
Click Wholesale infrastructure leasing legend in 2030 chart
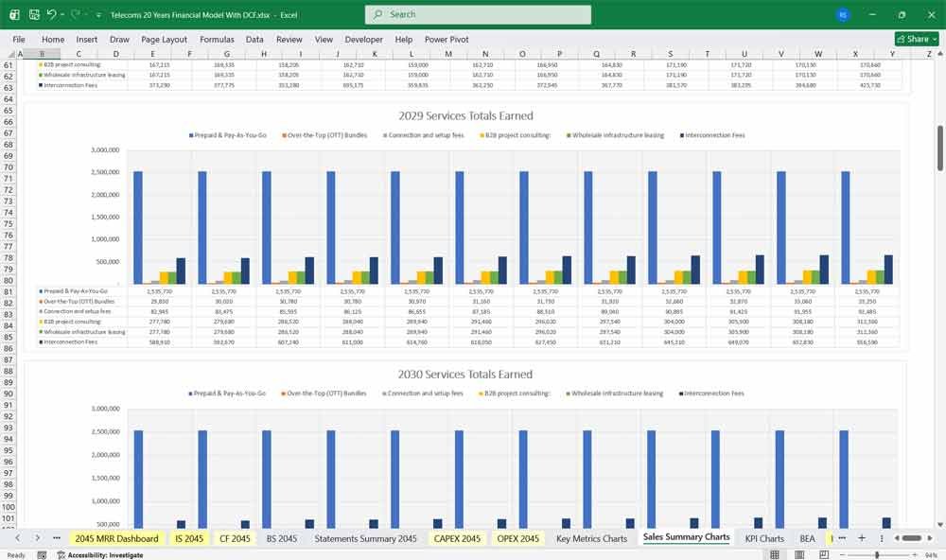(x=615, y=394)
